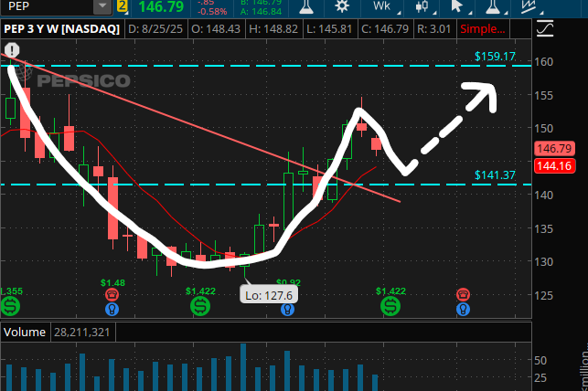588x391 pixels.
Task: Click the D: 8/25/25 date field
Action: click(x=155, y=29)
